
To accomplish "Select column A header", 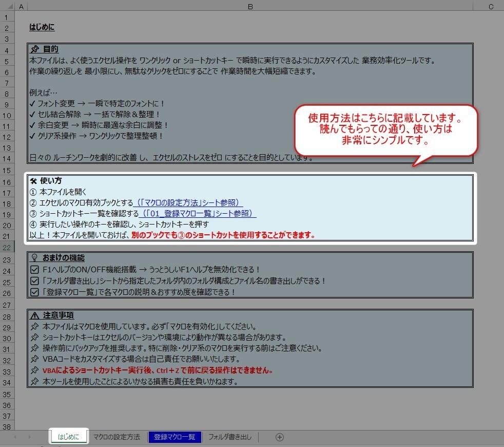I will 21,7.
